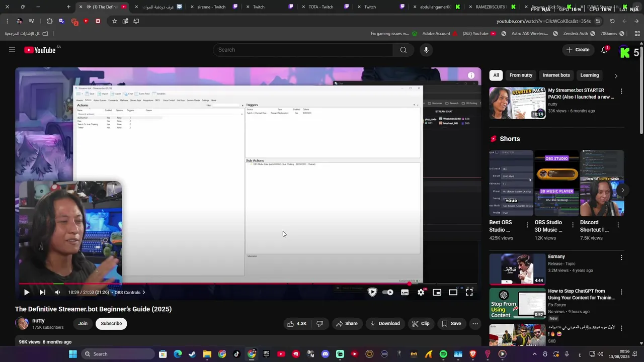The image size is (644, 362).
Task: Open Windows Start menu
Action: click(x=73, y=354)
